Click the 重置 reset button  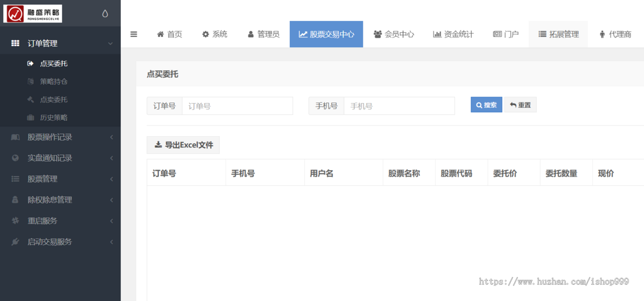click(520, 105)
